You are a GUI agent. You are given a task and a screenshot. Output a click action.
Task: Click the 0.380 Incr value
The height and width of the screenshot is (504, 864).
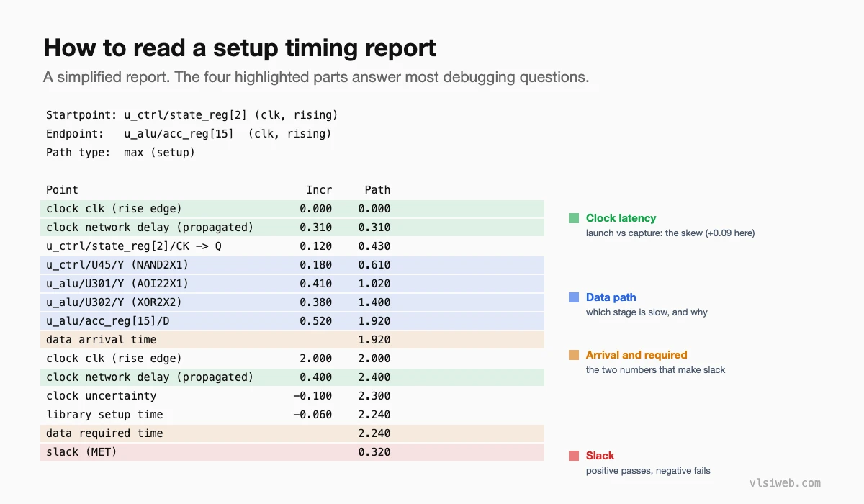(316, 302)
